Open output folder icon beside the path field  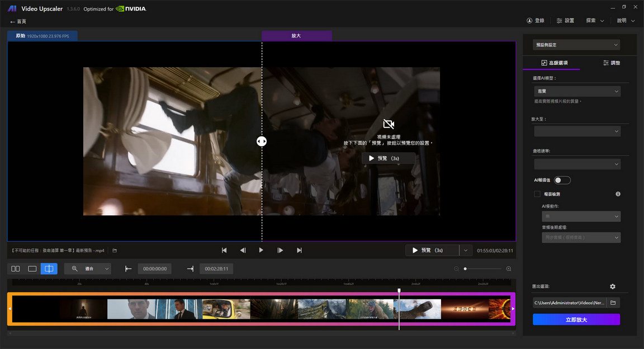(x=612, y=303)
